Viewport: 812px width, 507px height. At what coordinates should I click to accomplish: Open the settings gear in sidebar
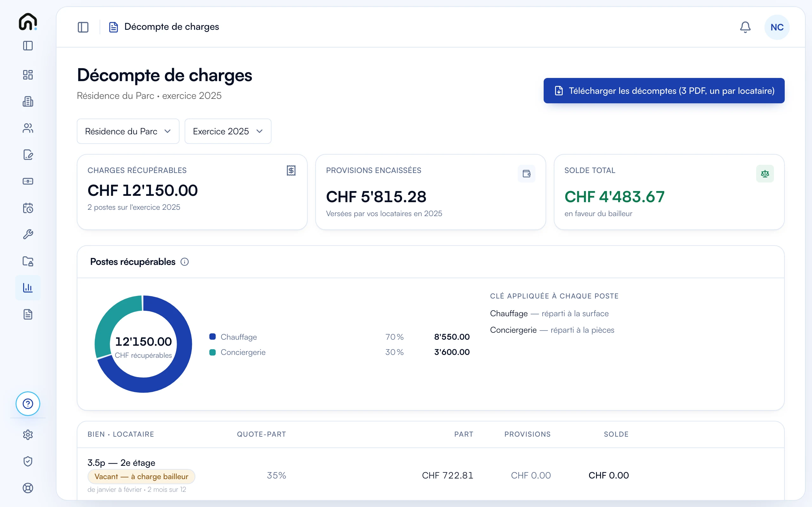click(x=28, y=435)
